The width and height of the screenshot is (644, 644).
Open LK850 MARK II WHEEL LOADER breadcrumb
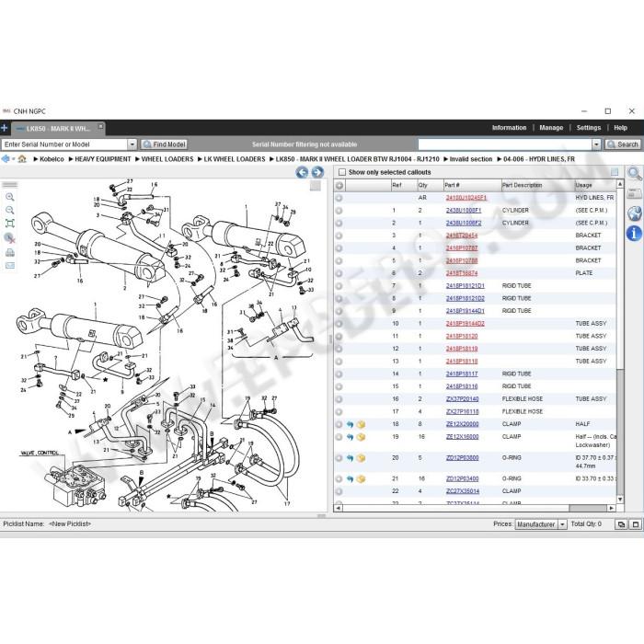pyautogui.click(x=357, y=159)
